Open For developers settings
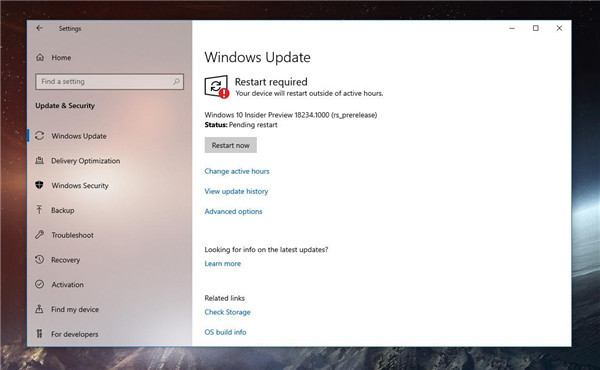 tap(75, 334)
